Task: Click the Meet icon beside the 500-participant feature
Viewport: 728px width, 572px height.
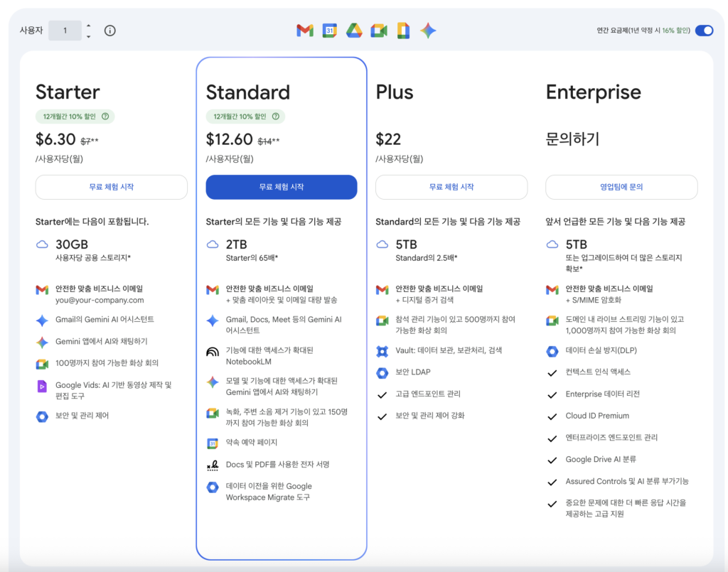Action: 382,320
